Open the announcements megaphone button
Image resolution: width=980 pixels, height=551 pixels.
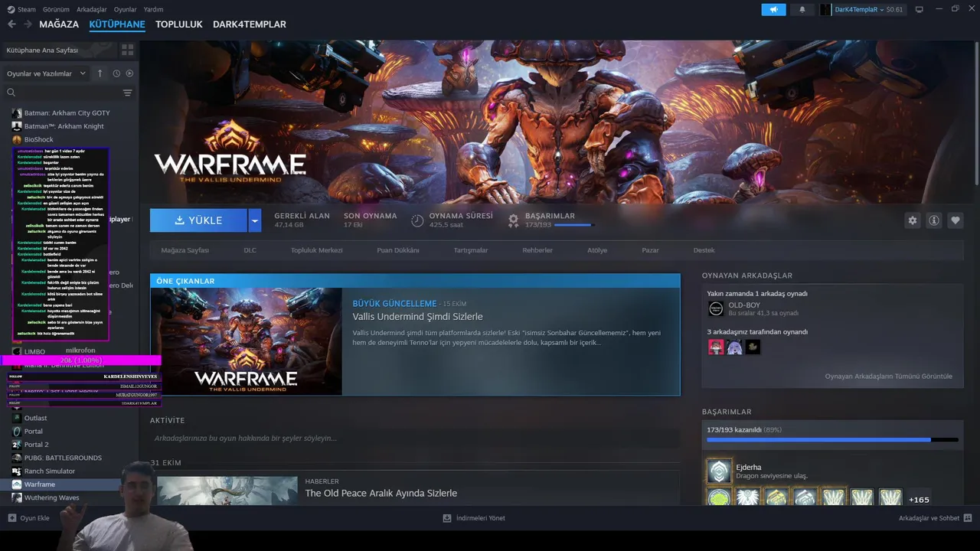point(773,9)
